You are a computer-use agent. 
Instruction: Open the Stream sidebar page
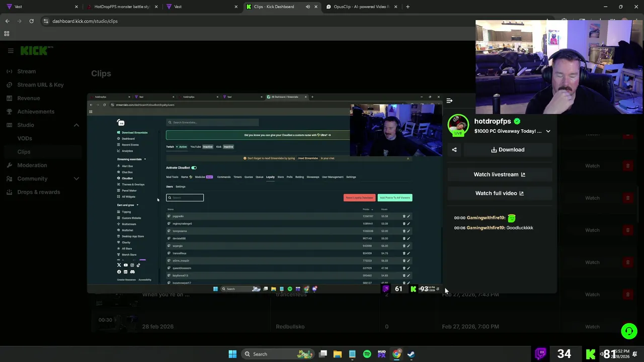coord(26,71)
